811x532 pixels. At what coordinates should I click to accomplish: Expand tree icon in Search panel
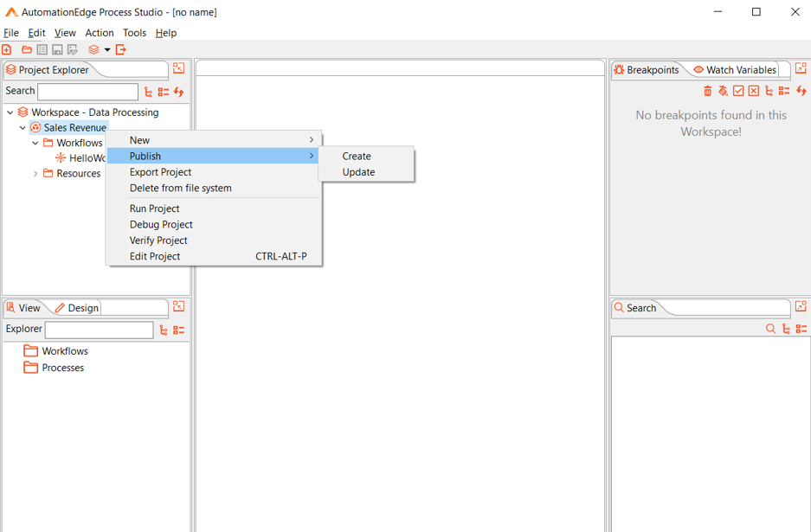pyautogui.click(x=786, y=329)
